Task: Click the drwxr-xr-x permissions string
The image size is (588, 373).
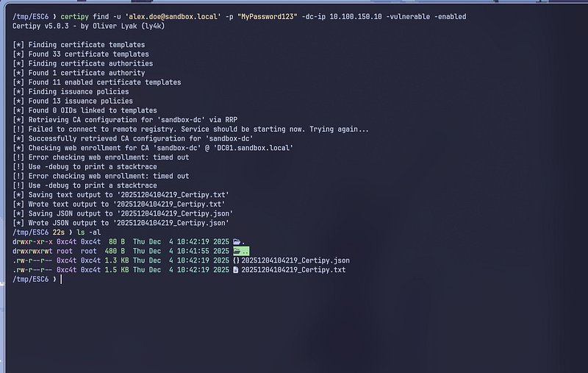Action: [35, 241]
